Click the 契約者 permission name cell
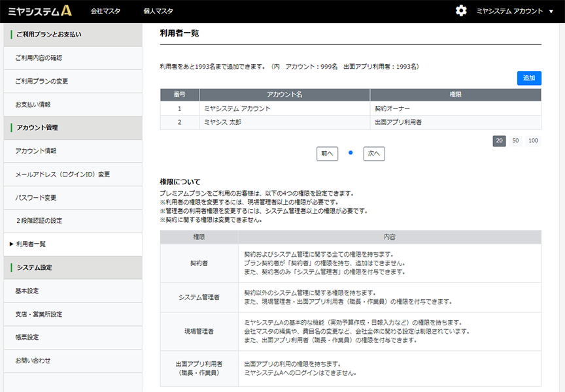The width and height of the screenshot is (565, 392). (x=199, y=263)
